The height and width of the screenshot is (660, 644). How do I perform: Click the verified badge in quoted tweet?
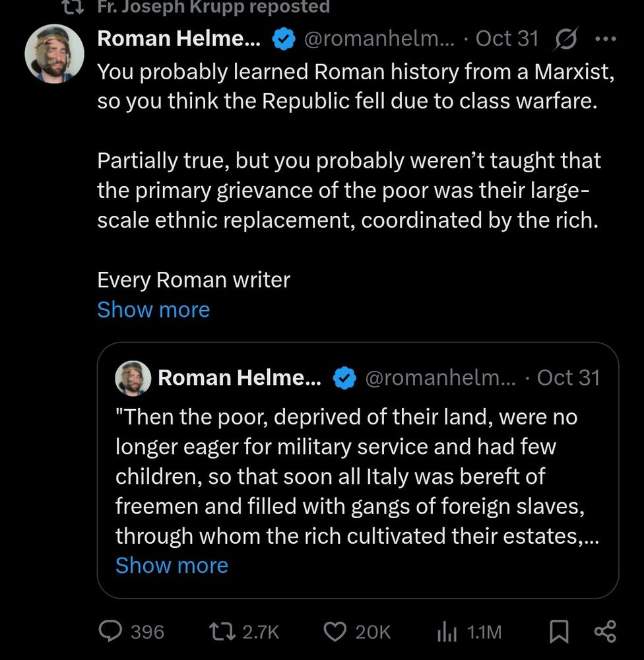[x=344, y=378]
